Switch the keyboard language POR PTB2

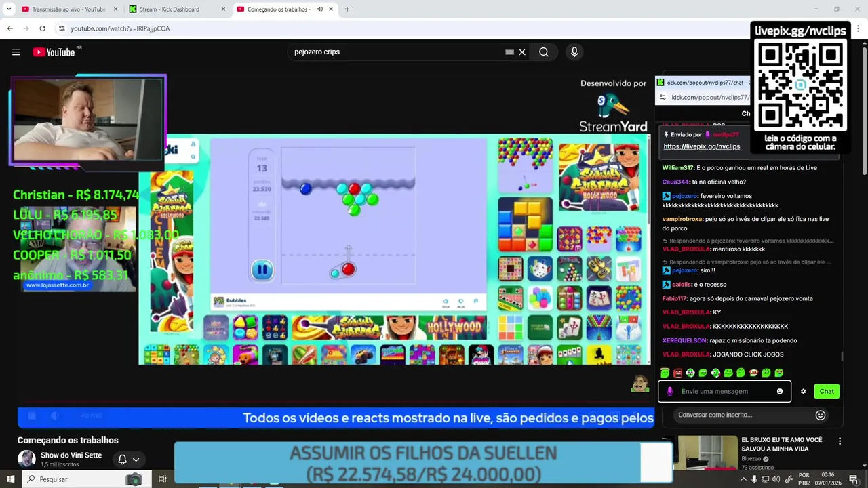[804, 479]
